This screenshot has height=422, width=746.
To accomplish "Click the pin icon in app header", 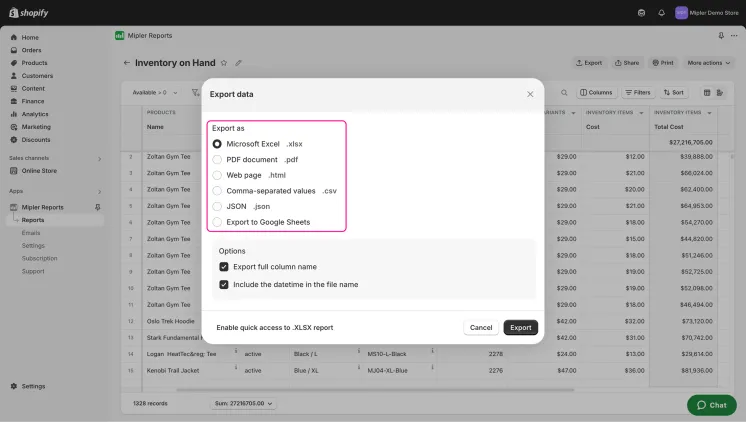I will pos(721,36).
